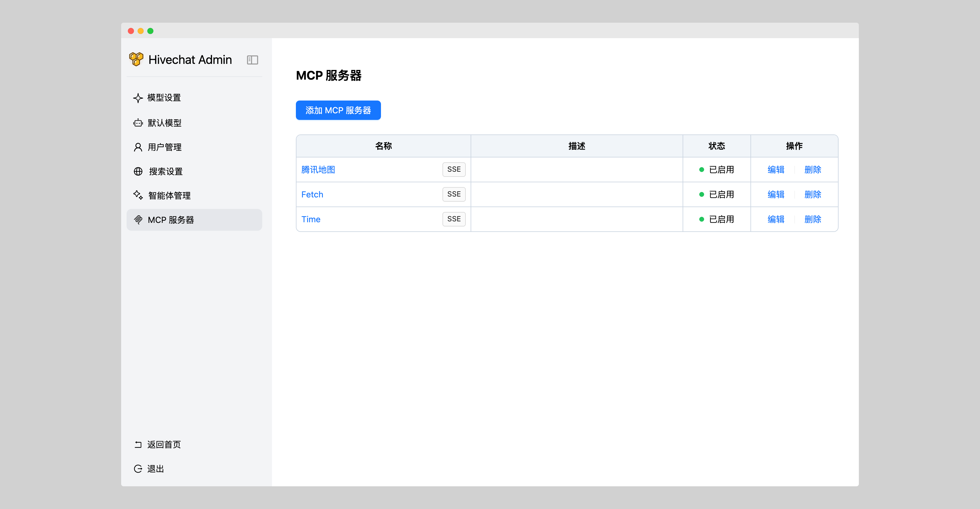The image size is (980, 509).
Task: Click the green status dot in Time row
Action: coord(701,219)
